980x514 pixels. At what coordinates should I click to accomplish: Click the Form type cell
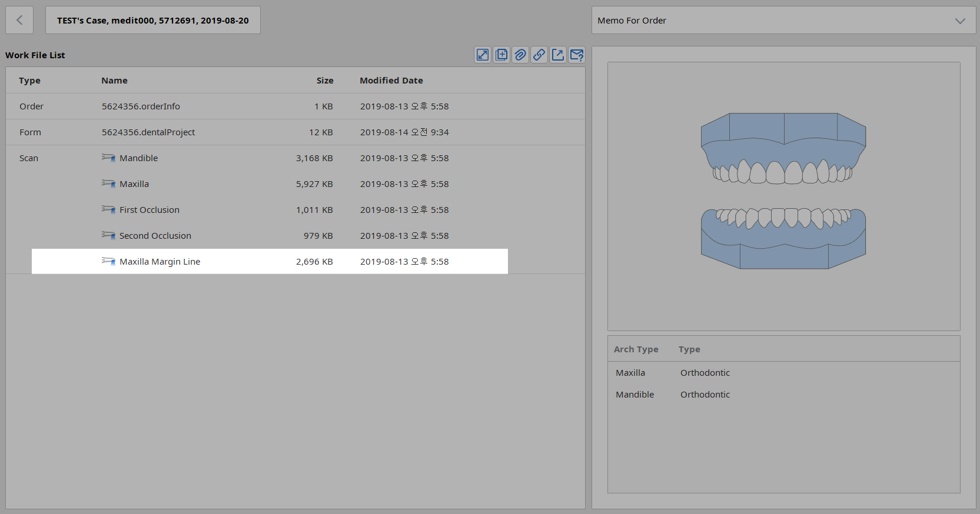point(30,132)
